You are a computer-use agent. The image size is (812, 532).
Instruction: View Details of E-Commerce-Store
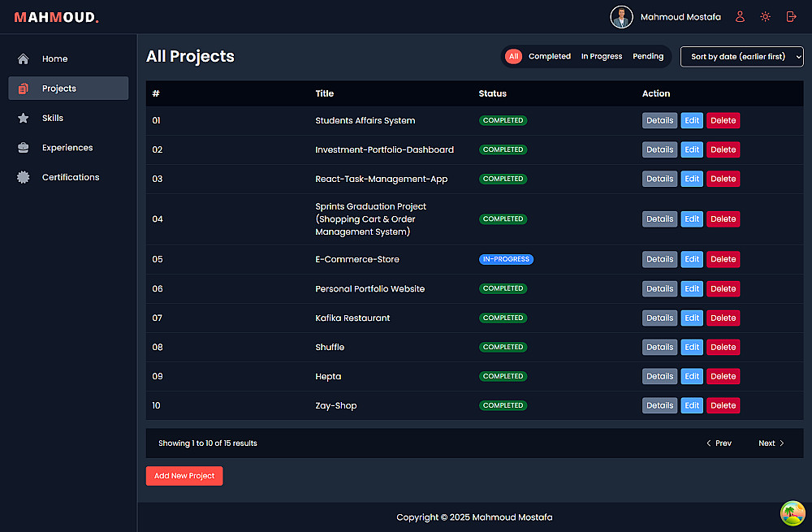[x=659, y=260]
